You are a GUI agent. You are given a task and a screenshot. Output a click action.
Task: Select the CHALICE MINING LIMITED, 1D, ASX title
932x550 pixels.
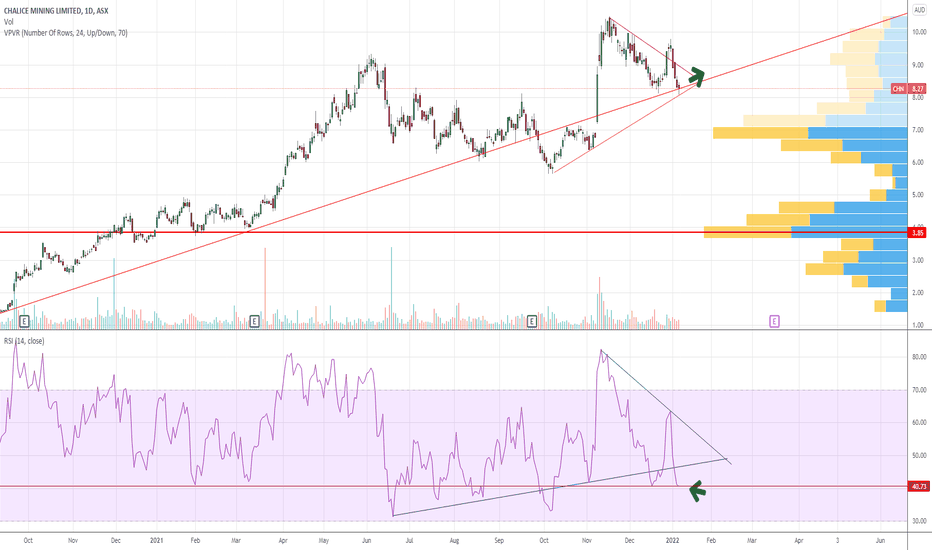(x=56, y=11)
